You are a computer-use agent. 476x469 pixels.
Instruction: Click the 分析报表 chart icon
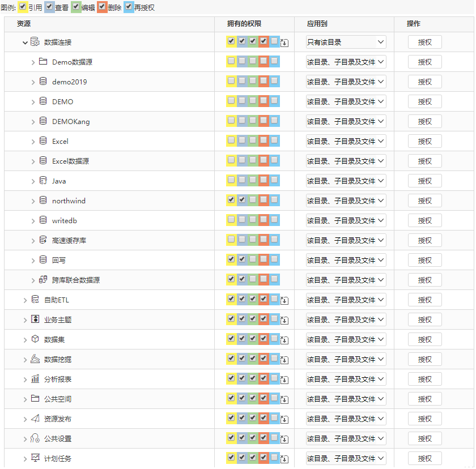35,378
